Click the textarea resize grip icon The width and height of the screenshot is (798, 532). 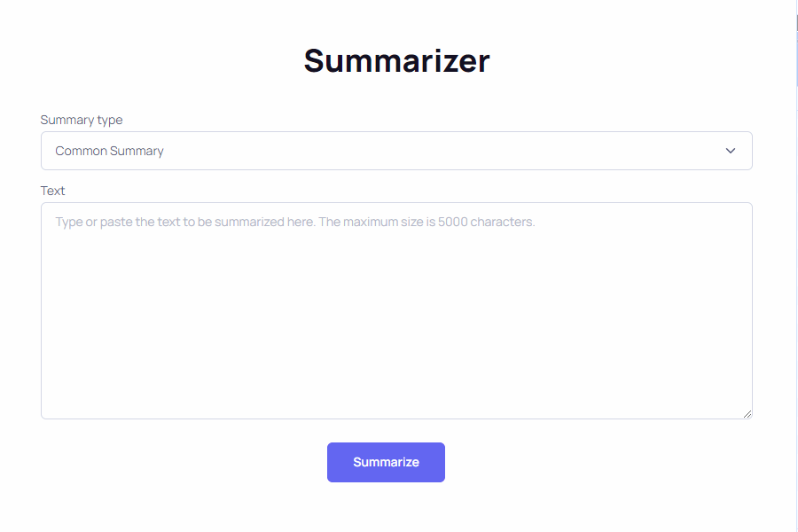pyautogui.click(x=747, y=413)
